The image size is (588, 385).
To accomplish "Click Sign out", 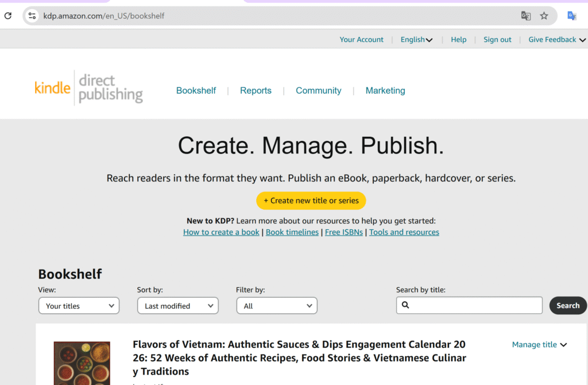I will tap(497, 40).
